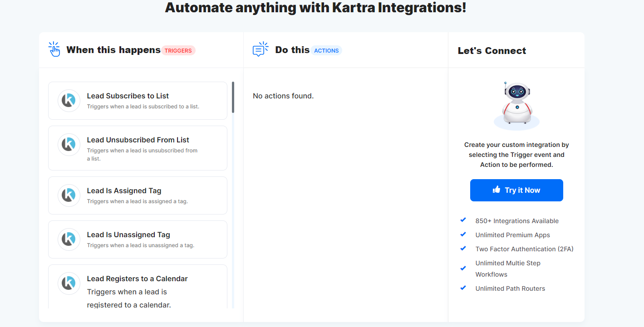644x327 pixels.
Task: Click 'Triggers when a lead is unassigned a tag.'
Action: [x=141, y=245]
